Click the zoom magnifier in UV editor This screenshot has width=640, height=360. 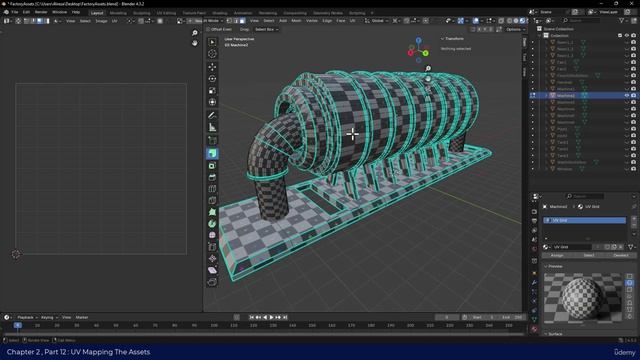click(195, 33)
